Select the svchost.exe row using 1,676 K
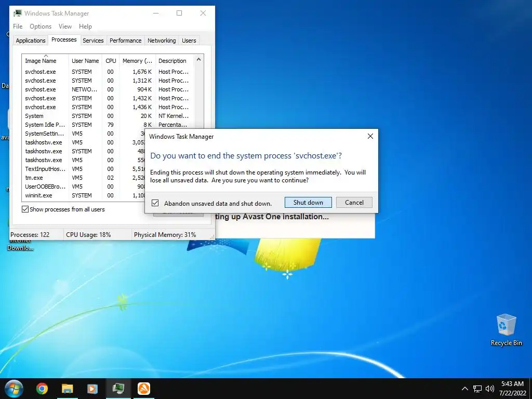532x399 pixels. [x=107, y=72]
